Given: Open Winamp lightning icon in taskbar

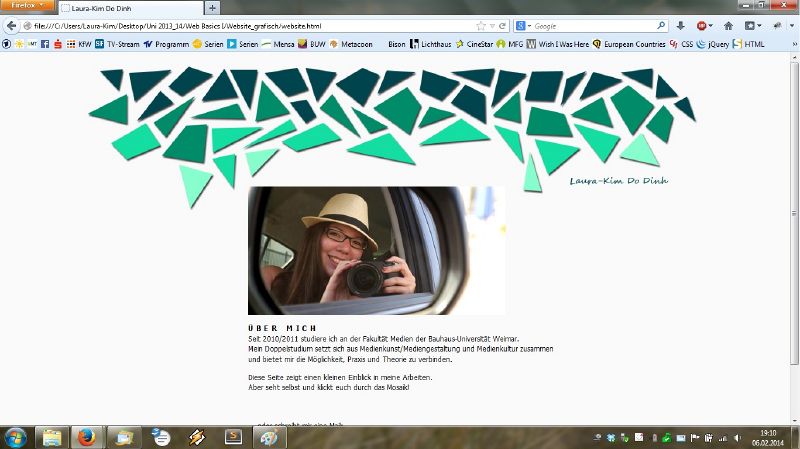Looking at the screenshot, I should 197,437.
